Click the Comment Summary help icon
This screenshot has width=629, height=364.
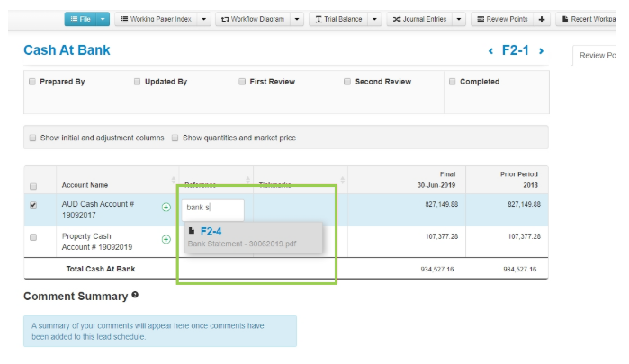[135, 295]
